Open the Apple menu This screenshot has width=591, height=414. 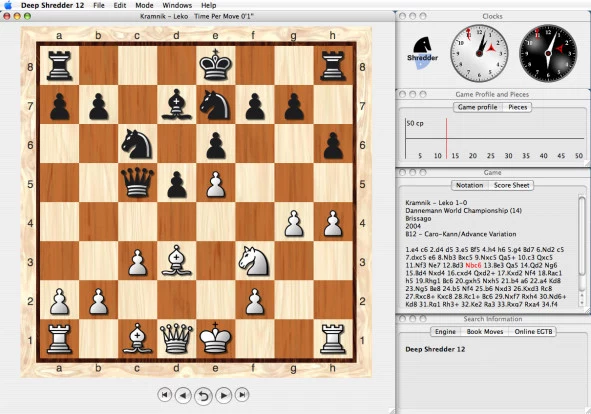[8, 5]
